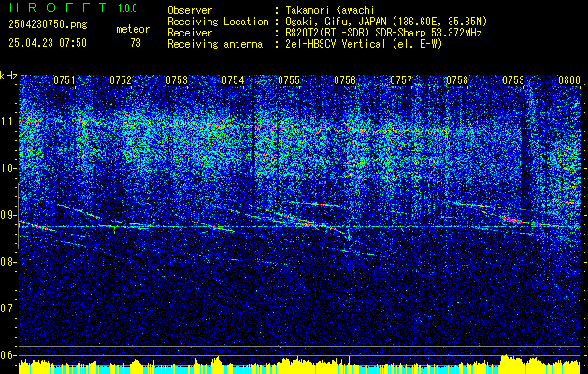Click the 0759 time marker
588x374 pixels.
tap(513, 80)
